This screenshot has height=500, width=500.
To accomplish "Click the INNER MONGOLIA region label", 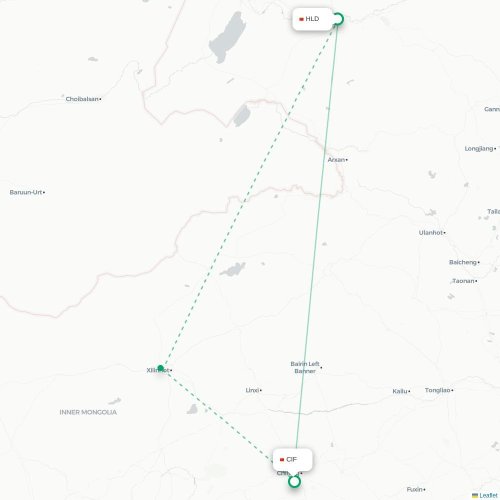I will (88, 412).
